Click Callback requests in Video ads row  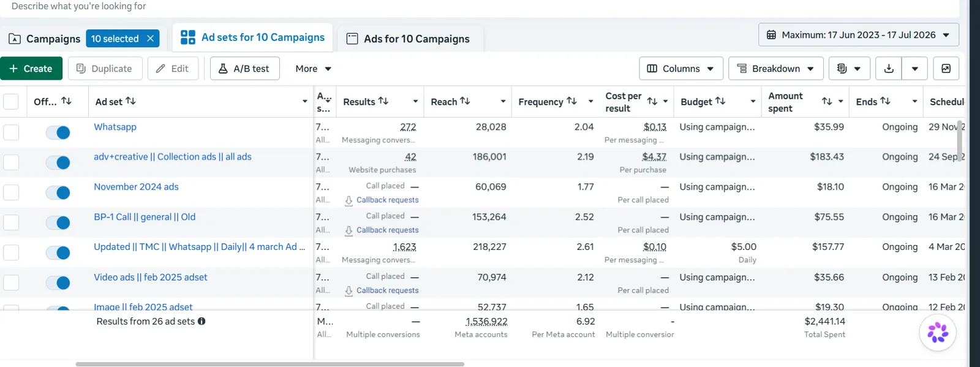pyautogui.click(x=387, y=290)
